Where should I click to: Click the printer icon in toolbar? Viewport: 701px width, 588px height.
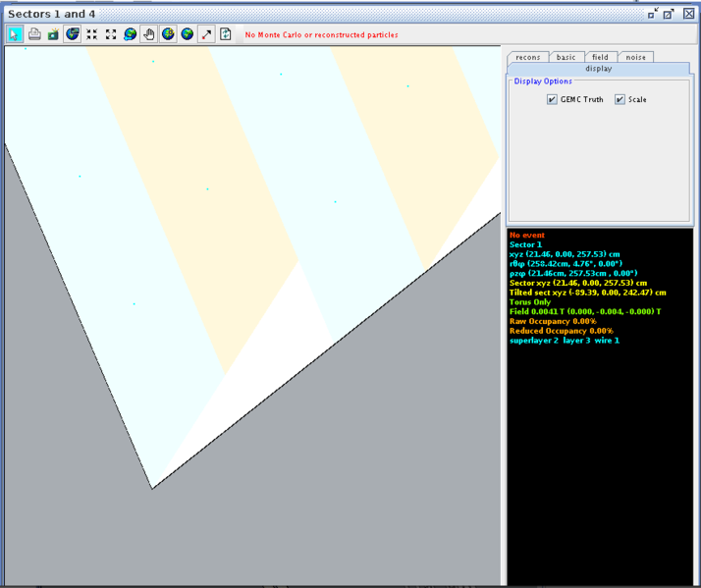tap(34, 34)
